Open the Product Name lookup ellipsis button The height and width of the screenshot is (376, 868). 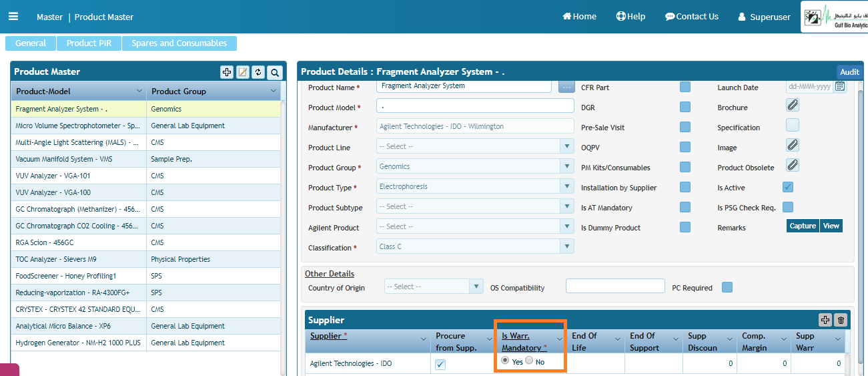coord(566,87)
